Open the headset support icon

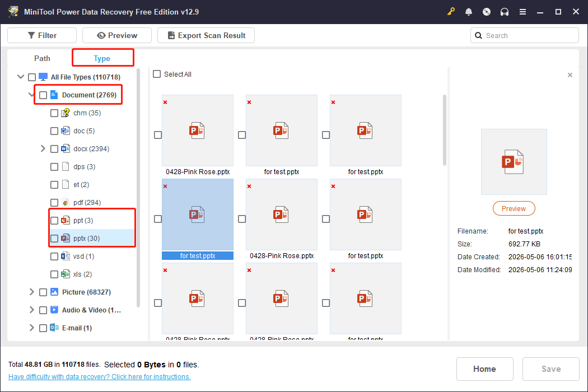505,12
